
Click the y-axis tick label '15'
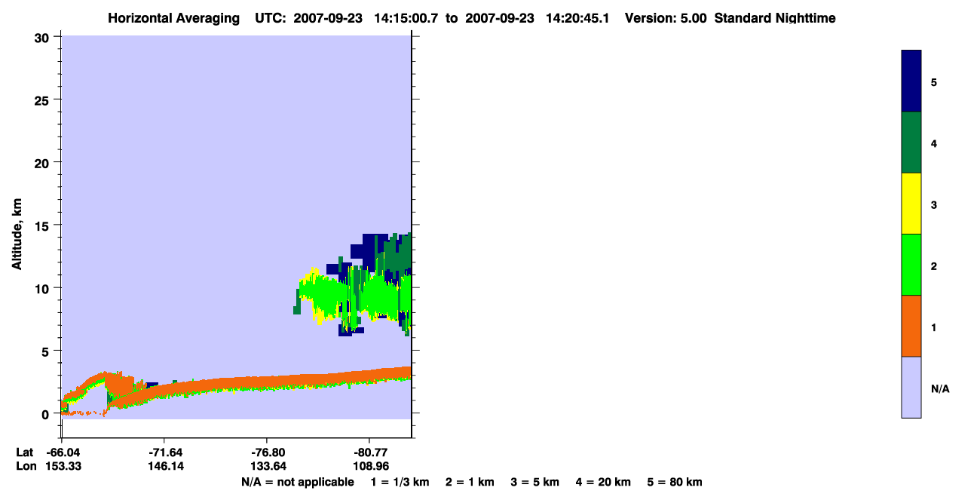click(x=44, y=225)
